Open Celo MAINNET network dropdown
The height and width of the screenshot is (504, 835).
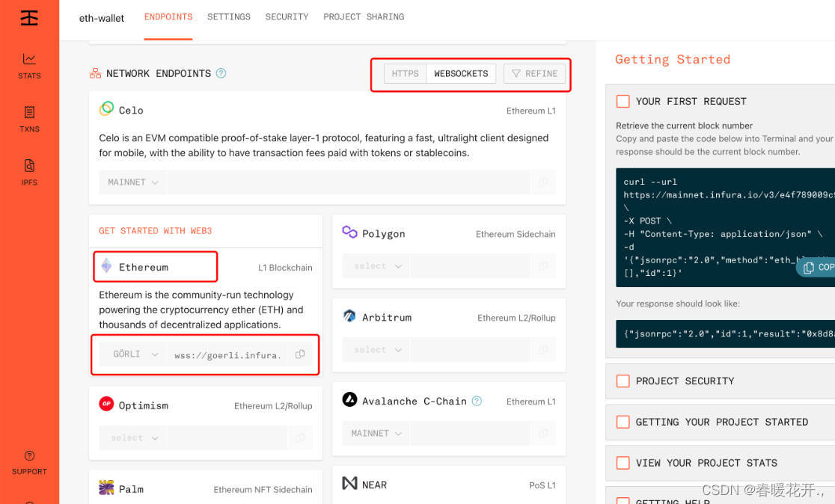(x=132, y=182)
